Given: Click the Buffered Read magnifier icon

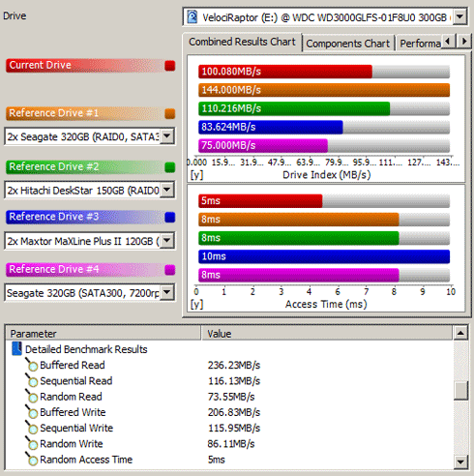Looking at the screenshot, I should [x=32, y=365].
